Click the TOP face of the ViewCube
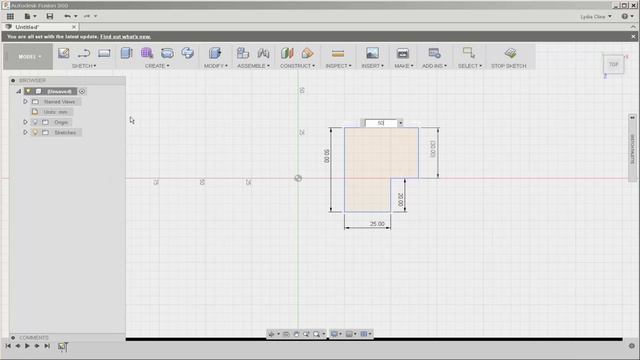Viewport: 640px width, 360px height. point(613,64)
